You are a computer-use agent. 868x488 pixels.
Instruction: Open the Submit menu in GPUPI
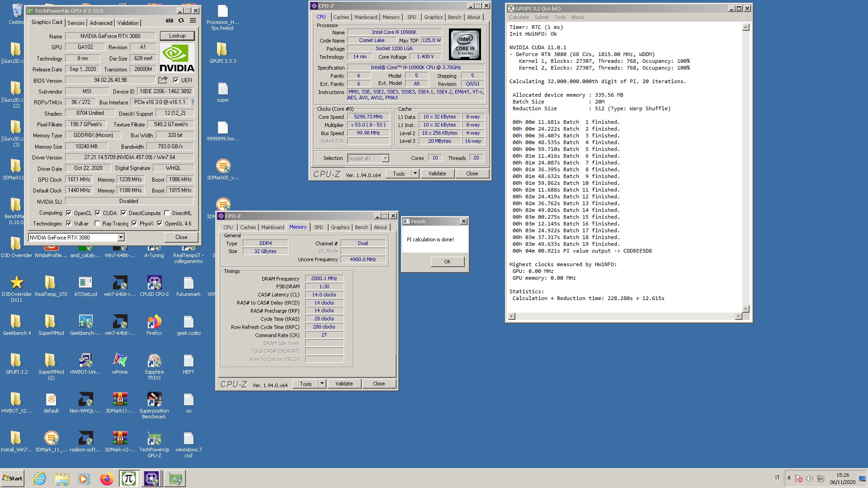pos(542,17)
